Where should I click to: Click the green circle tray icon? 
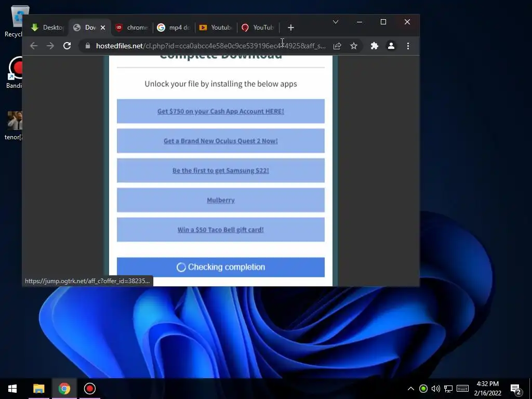(423, 389)
